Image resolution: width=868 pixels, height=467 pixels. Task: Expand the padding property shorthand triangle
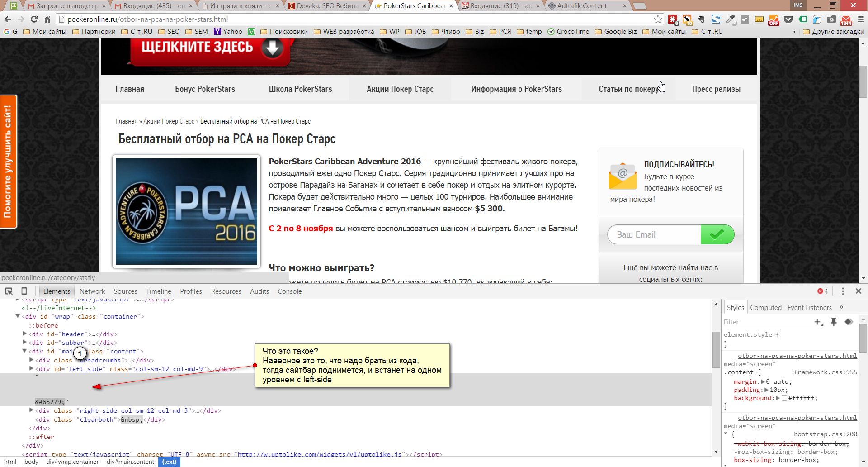coord(766,390)
